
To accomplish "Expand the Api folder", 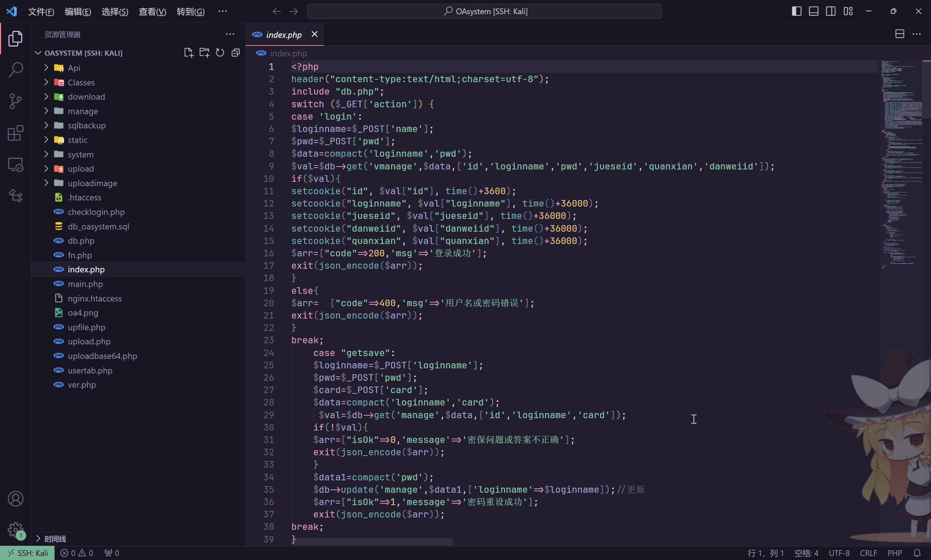I will pyautogui.click(x=138, y=68).
